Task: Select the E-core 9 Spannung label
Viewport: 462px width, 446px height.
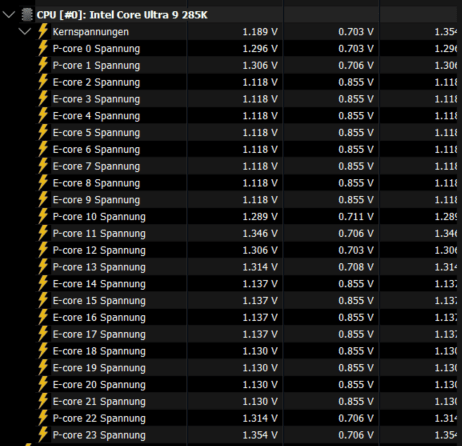Action: 96,200
